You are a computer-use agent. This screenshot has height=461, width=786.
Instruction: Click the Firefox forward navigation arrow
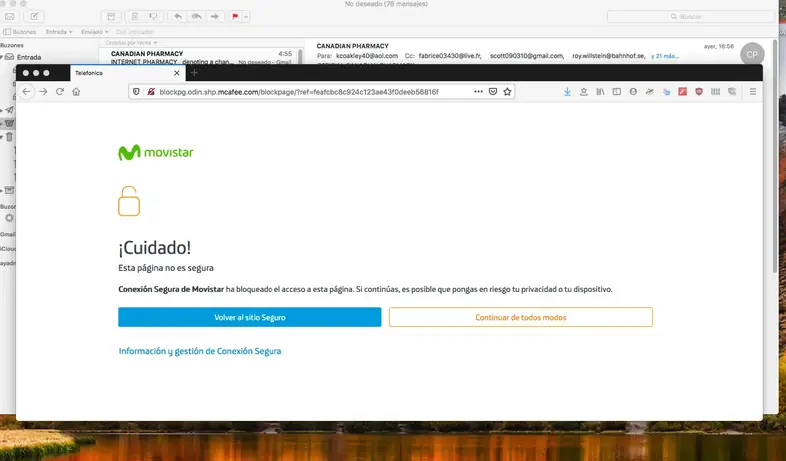[x=44, y=92]
